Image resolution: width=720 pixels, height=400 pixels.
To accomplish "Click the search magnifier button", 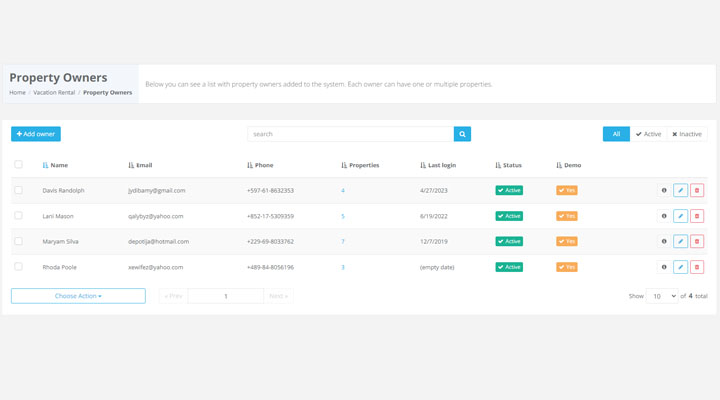I will (x=462, y=134).
